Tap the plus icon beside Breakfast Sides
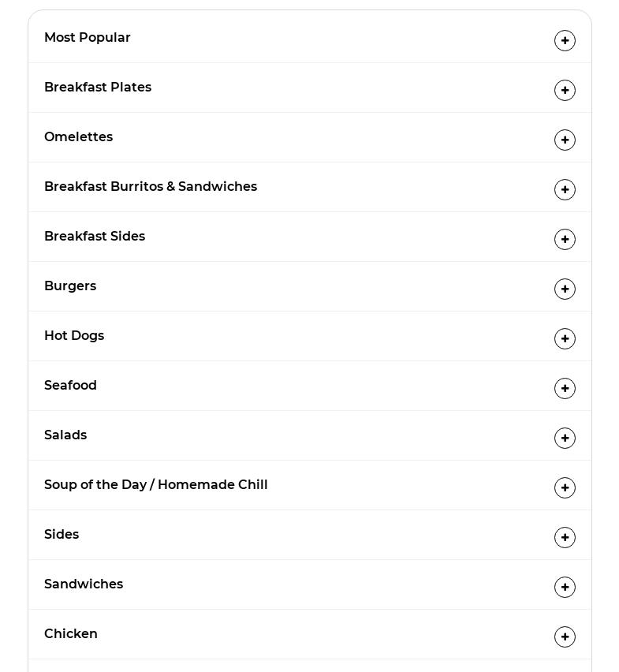The height and width of the screenshot is (672, 619). tap(565, 239)
